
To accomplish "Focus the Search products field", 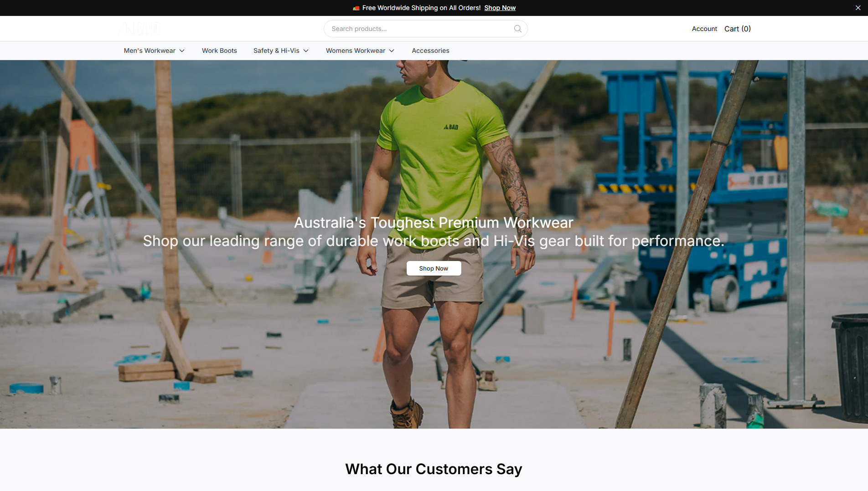I will point(425,29).
